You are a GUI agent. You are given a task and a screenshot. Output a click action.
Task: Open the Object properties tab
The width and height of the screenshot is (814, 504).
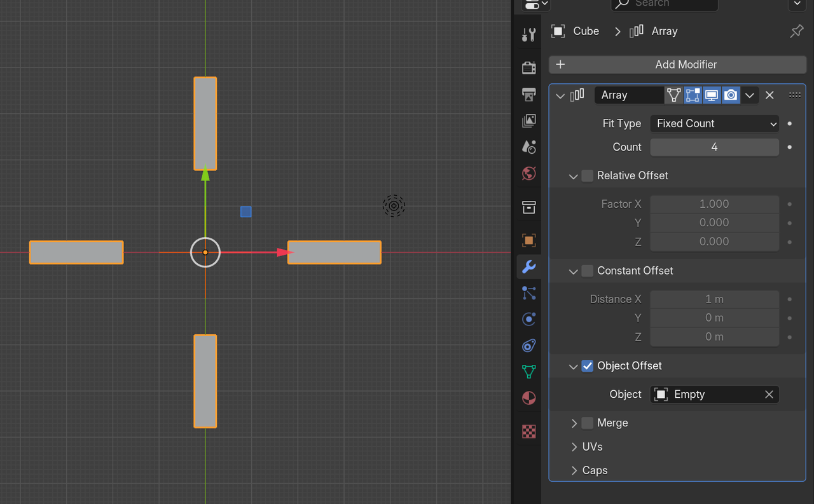[528, 240]
